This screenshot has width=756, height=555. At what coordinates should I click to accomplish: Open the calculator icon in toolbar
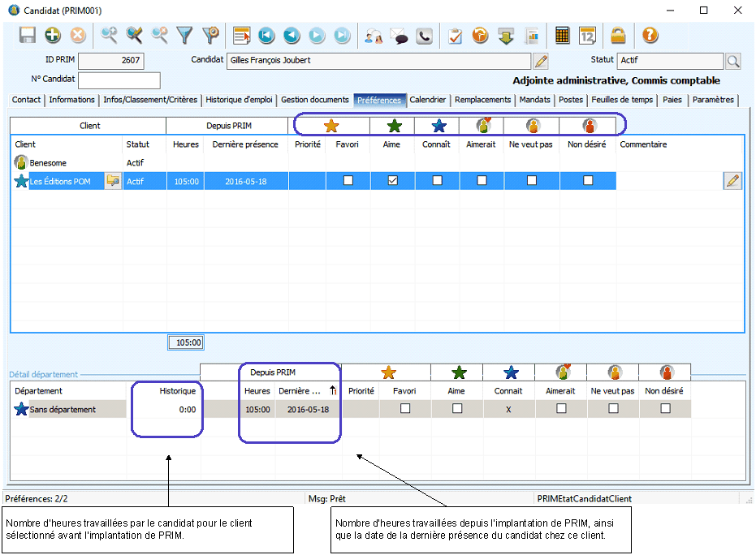pyautogui.click(x=562, y=36)
